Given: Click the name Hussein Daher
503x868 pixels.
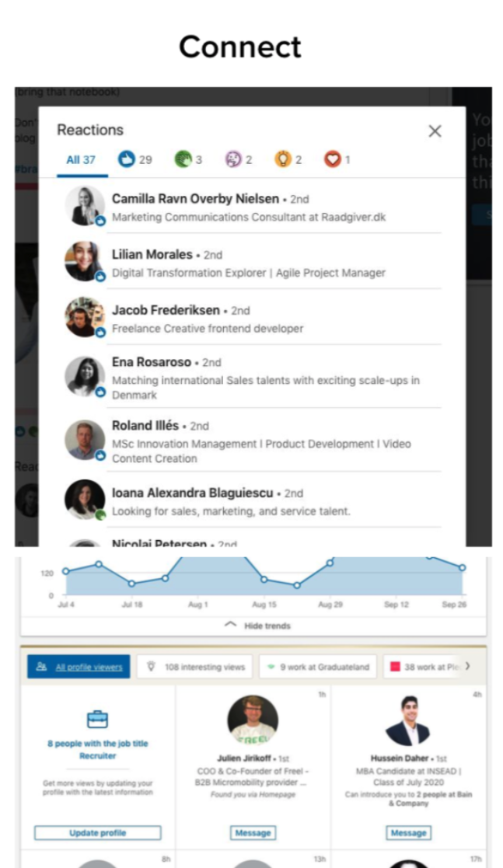Looking at the screenshot, I should [400, 758].
